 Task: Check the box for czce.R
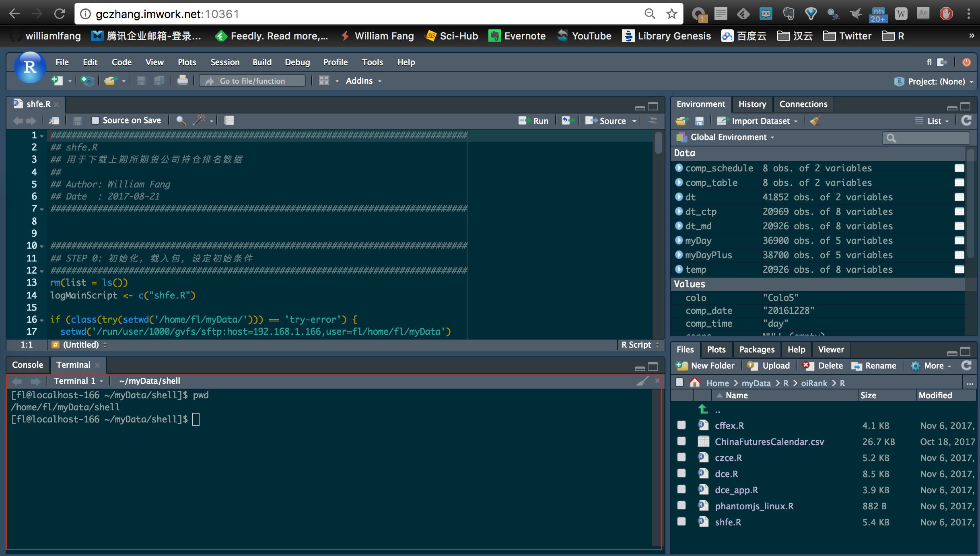pos(681,457)
